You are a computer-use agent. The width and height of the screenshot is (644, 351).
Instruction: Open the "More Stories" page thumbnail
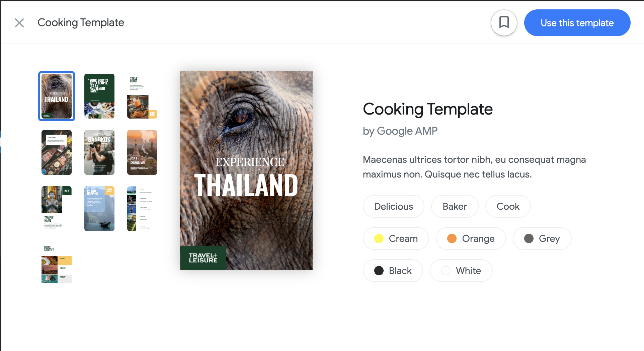(x=56, y=265)
